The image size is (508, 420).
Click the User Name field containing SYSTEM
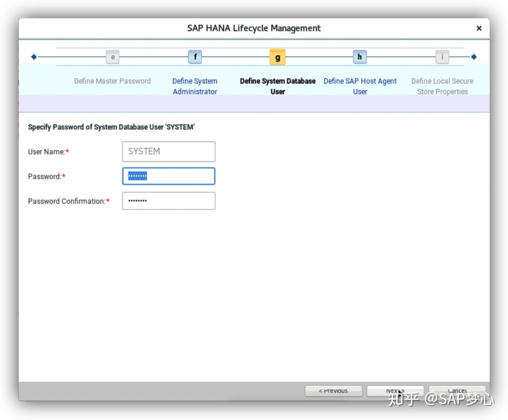pos(169,151)
